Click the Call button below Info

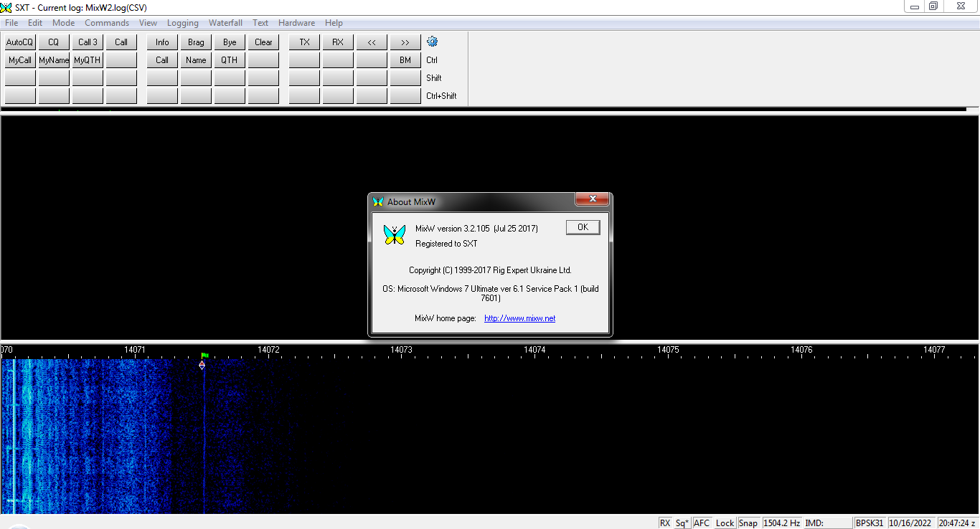coord(162,60)
